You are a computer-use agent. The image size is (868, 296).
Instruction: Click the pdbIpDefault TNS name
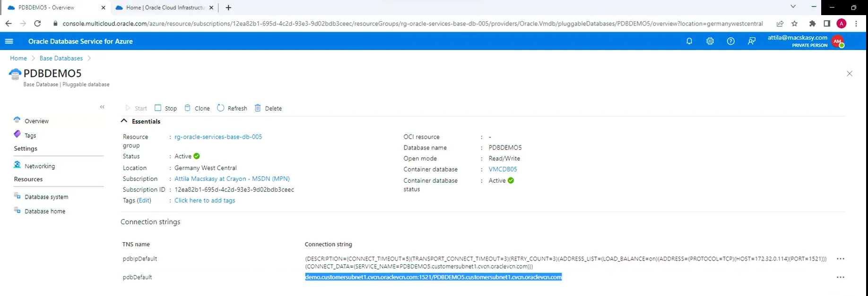click(x=139, y=259)
